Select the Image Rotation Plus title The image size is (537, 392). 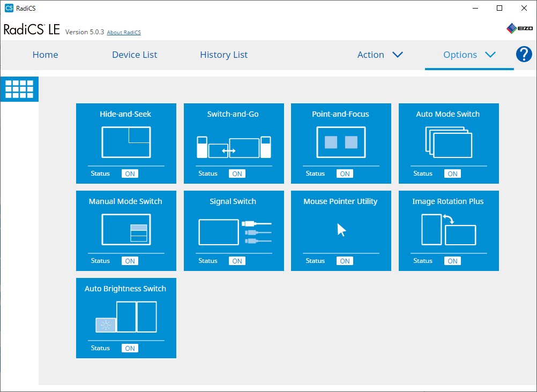point(448,201)
